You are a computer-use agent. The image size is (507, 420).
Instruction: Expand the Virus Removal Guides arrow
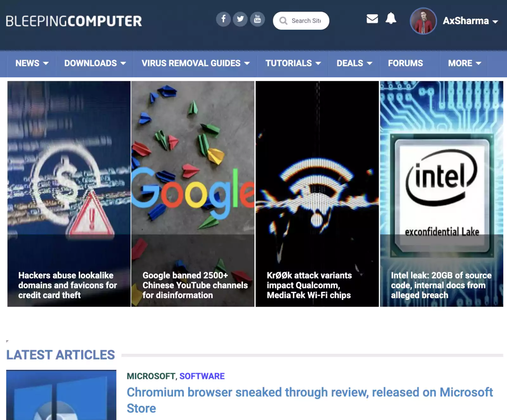pos(247,63)
